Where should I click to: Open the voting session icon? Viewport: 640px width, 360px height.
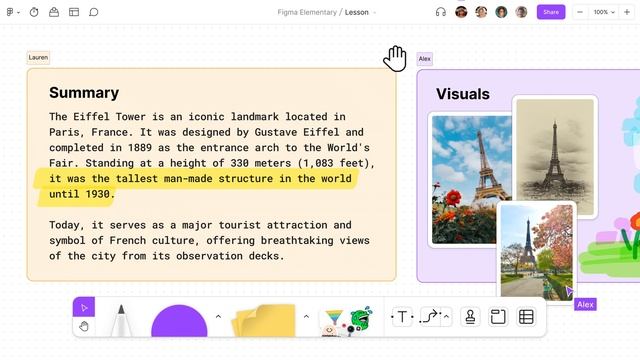(54, 12)
